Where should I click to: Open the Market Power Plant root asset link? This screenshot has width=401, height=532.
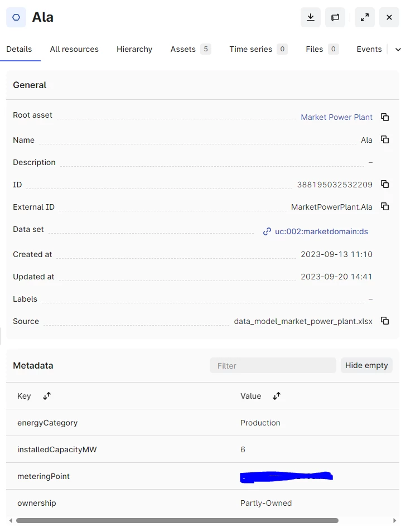(x=336, y=117)
